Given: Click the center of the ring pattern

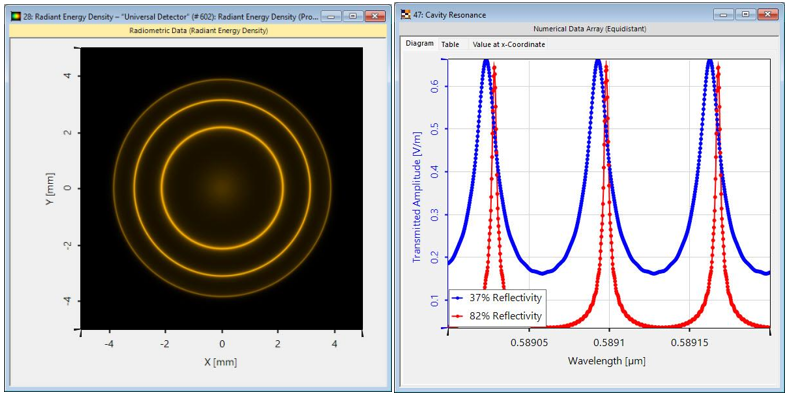Looking at the screenshot, I should 222,188.
